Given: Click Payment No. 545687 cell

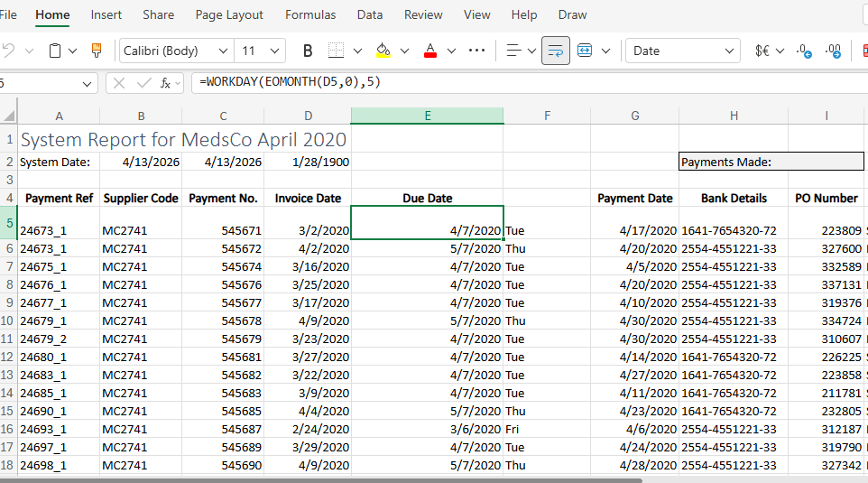Looking at the screenshot, I should tap(223, 429).
